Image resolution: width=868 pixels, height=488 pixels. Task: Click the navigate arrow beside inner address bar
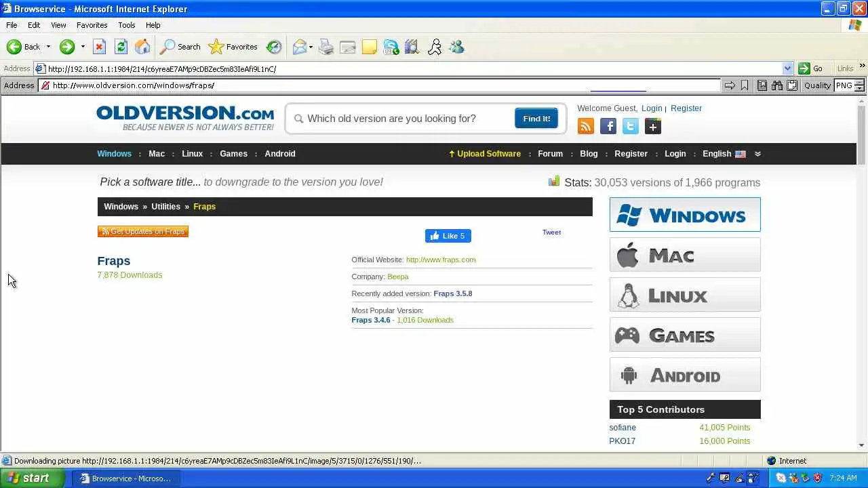(x=730, y=85)
